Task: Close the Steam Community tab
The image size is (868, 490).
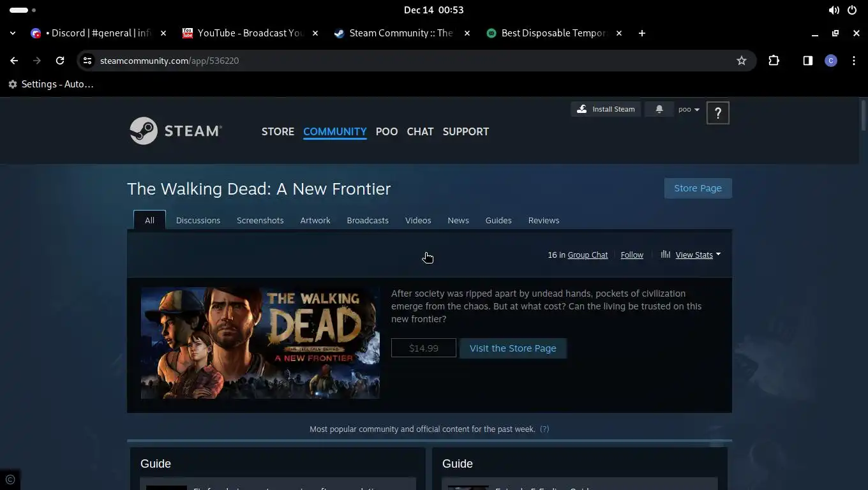Action: [467, 33]
